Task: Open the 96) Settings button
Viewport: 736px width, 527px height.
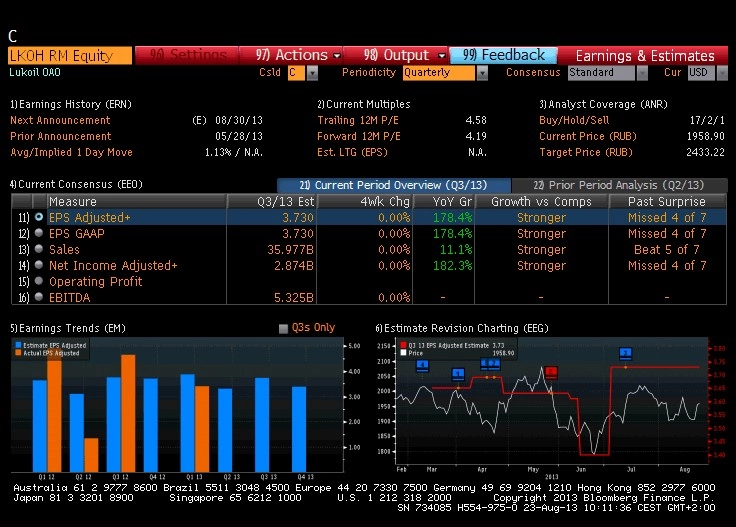Action: [187, 55]
